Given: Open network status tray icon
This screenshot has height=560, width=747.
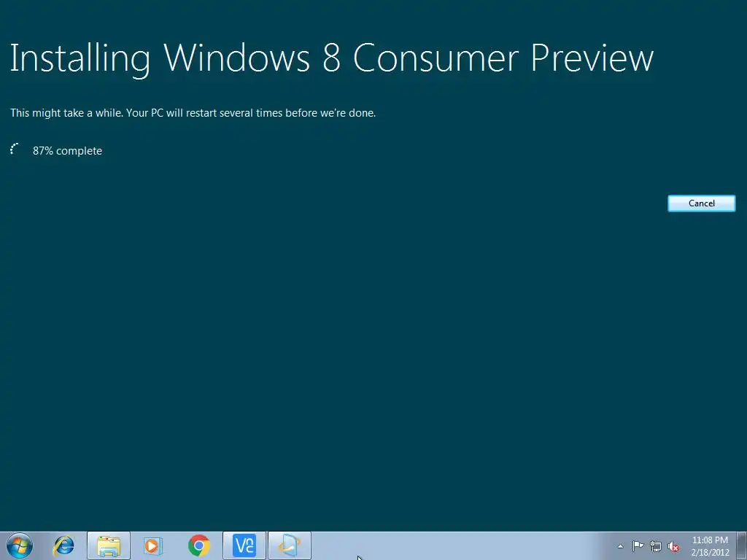Looking at the screenshot, I should click(x=656, y=546).
